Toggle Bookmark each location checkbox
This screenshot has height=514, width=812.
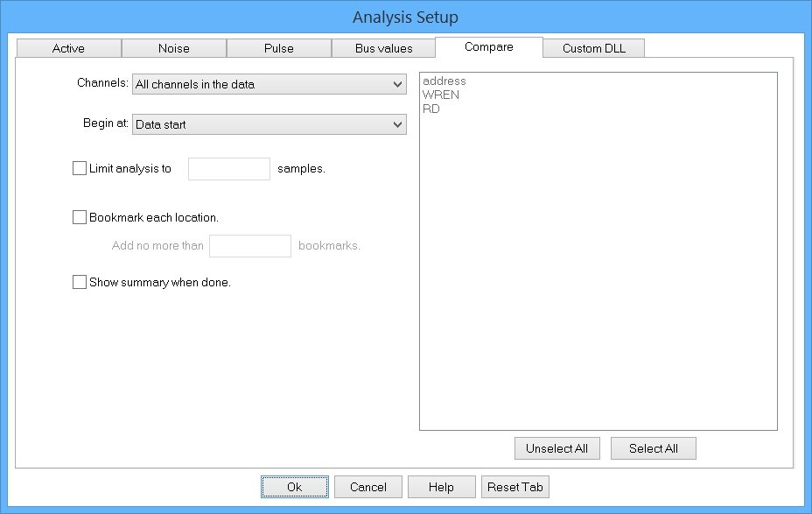pos(80,217)
